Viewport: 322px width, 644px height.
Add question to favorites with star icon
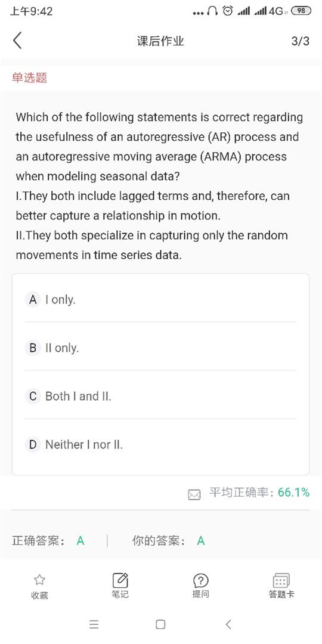pyautogui.click(x=39, y=580)
